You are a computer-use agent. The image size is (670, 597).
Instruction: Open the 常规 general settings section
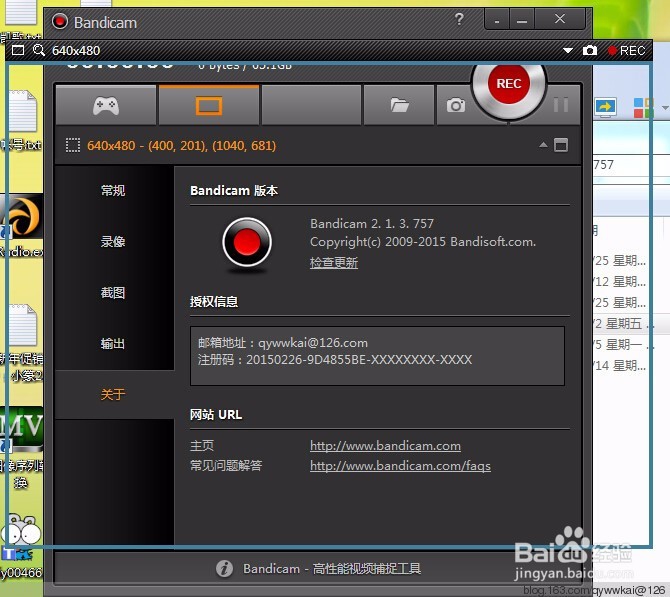(x=113, y=190)
